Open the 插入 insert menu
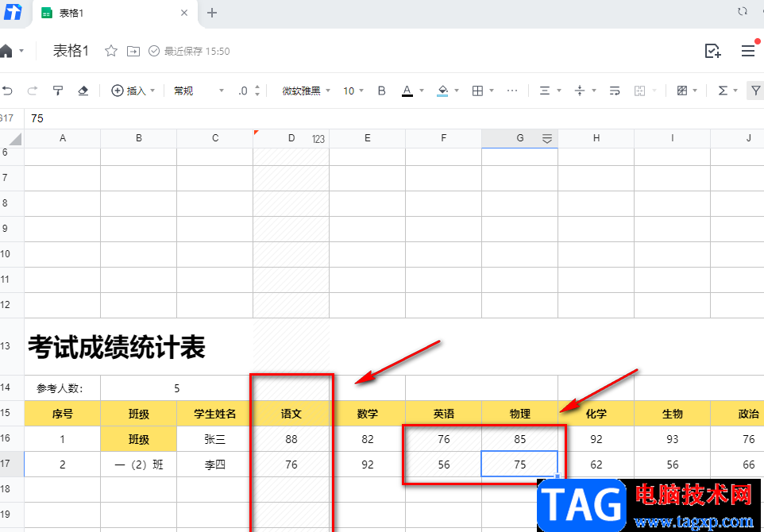This screenshot has height=532, width=764. point(133,91)
